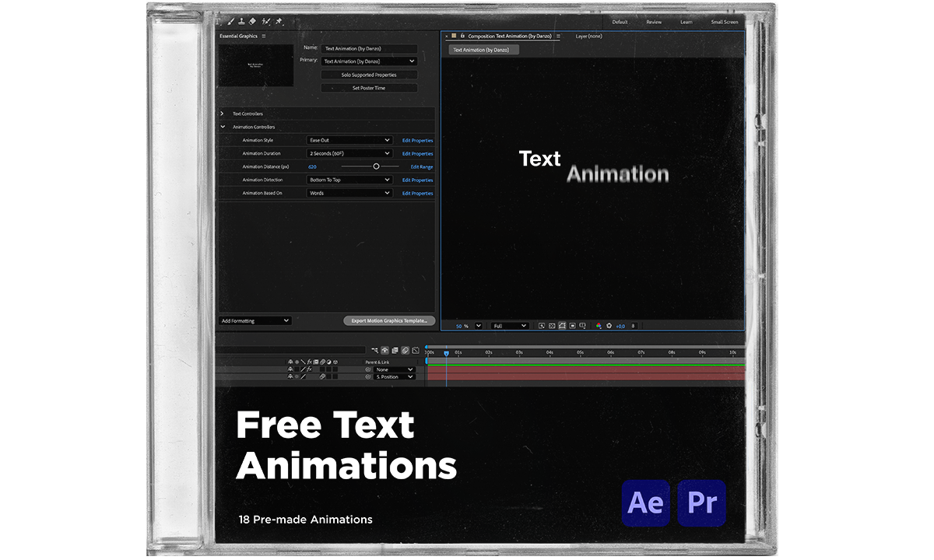Image resolution: width=934 pixels, height=560 pixels.
Task: Open the Graph Editor in the timeline
Action: coord(416,350)
